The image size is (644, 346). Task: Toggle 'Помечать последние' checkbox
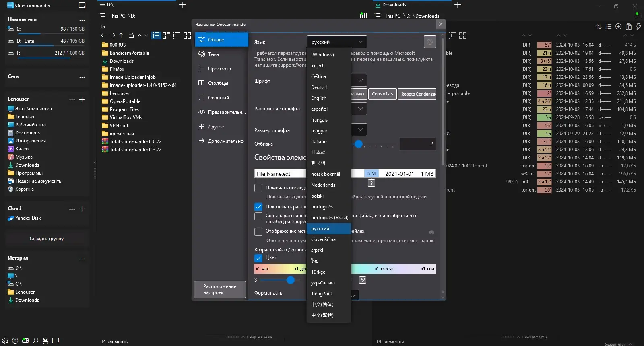[x=258, y=188]
